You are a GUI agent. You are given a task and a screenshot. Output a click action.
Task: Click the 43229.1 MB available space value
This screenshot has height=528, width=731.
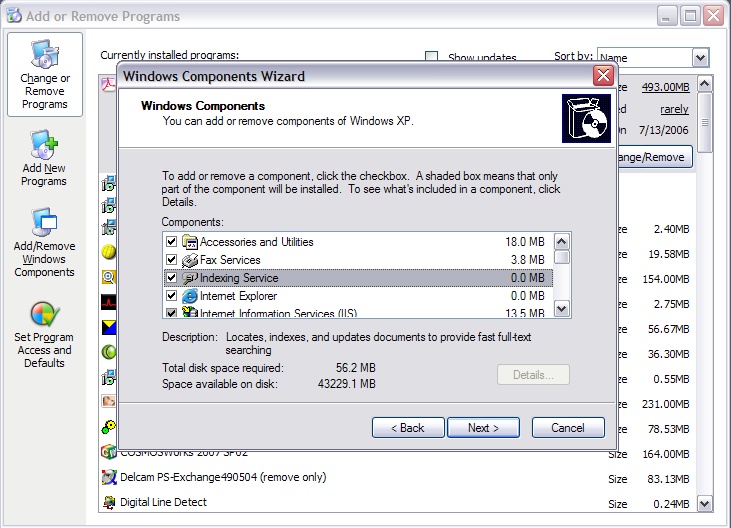346,384
